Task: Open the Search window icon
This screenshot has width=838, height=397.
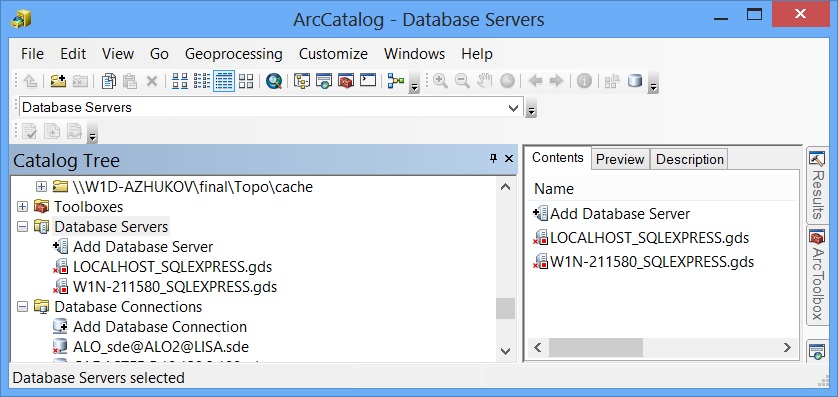Action: (x=324, y=81)
